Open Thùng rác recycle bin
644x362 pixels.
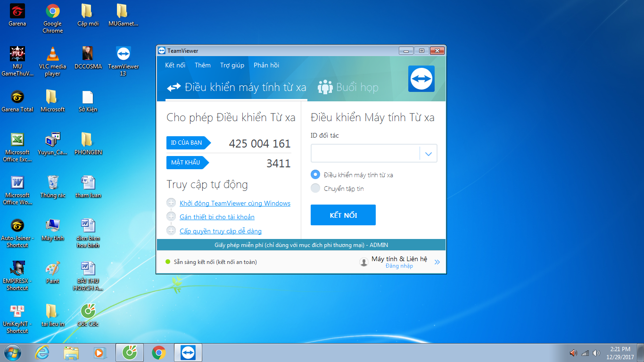pyautogui.click(x=52, y=187)
